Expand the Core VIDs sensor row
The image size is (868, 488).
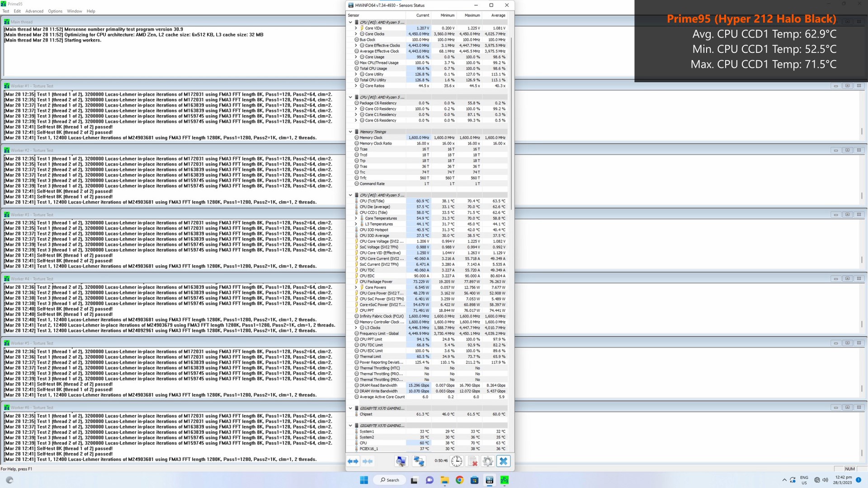356,28
